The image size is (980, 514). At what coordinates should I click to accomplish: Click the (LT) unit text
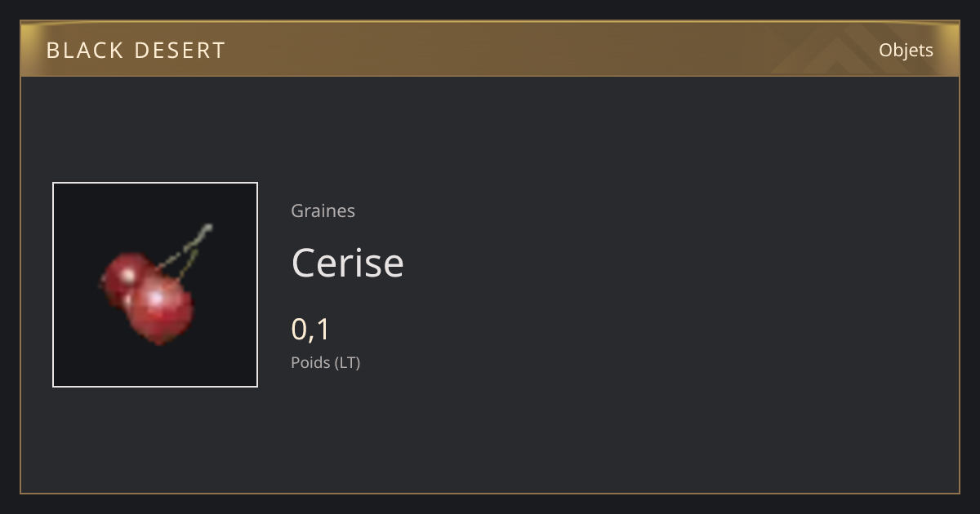coord(347,362)
